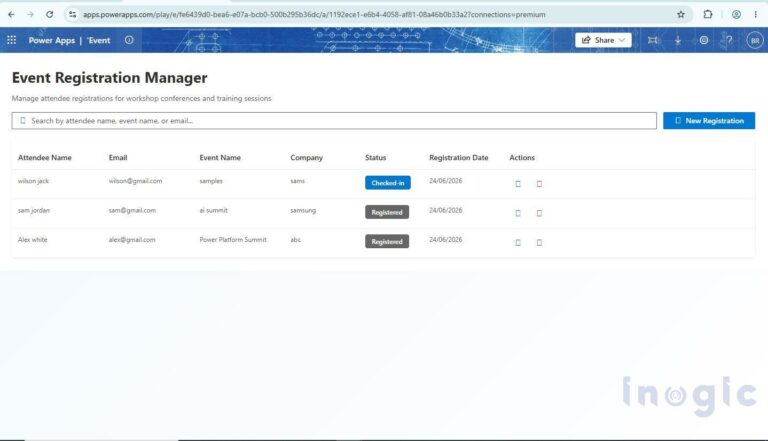Select attendee wilson jack
The image size is (768, 441).
click(x=33, y=181)
